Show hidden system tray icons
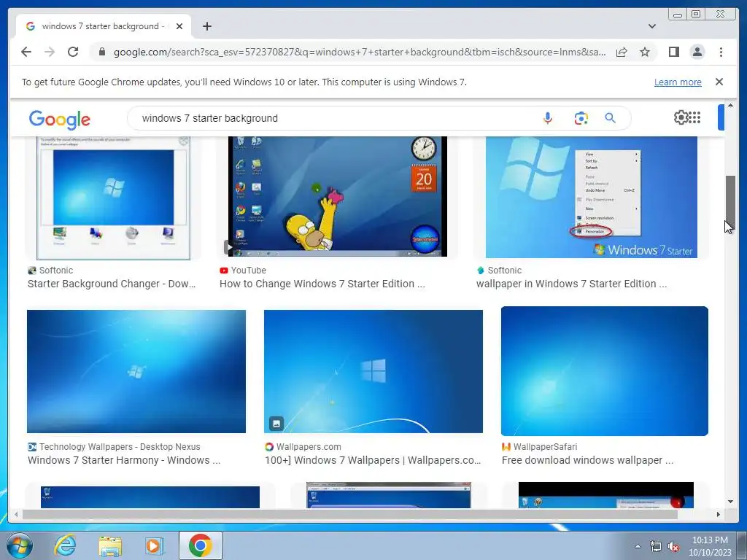This screenshot has height=560, width=747. click(x=638, y=546)
